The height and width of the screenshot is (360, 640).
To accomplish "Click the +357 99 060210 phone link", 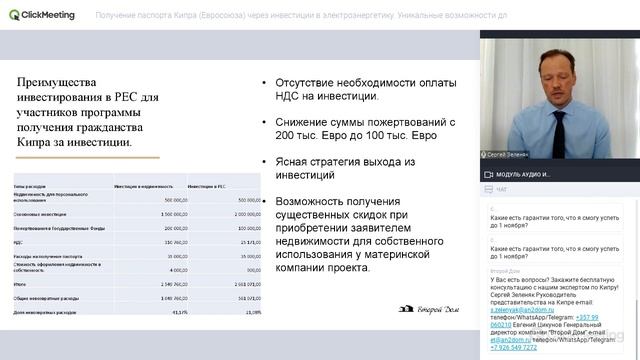I will (544, 321).
